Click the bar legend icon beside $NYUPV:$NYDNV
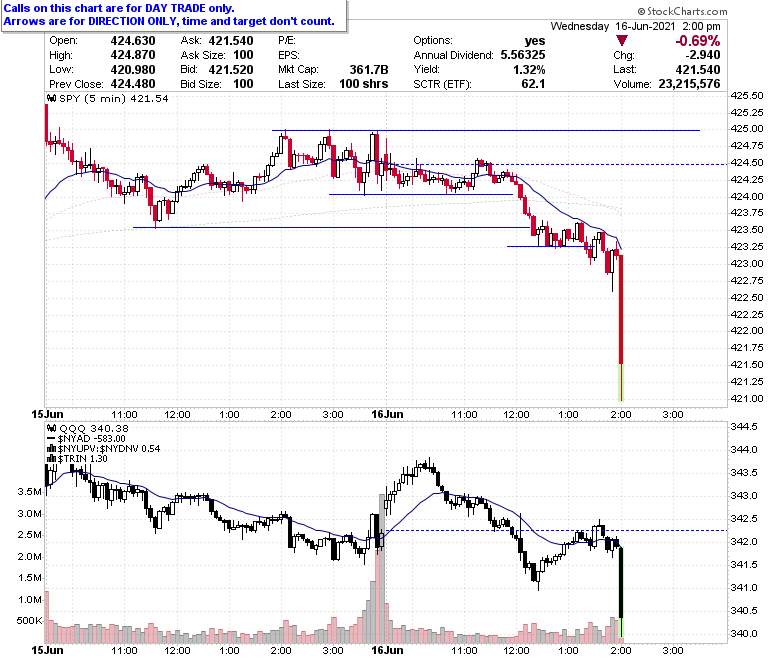 (x=51, y=449)
